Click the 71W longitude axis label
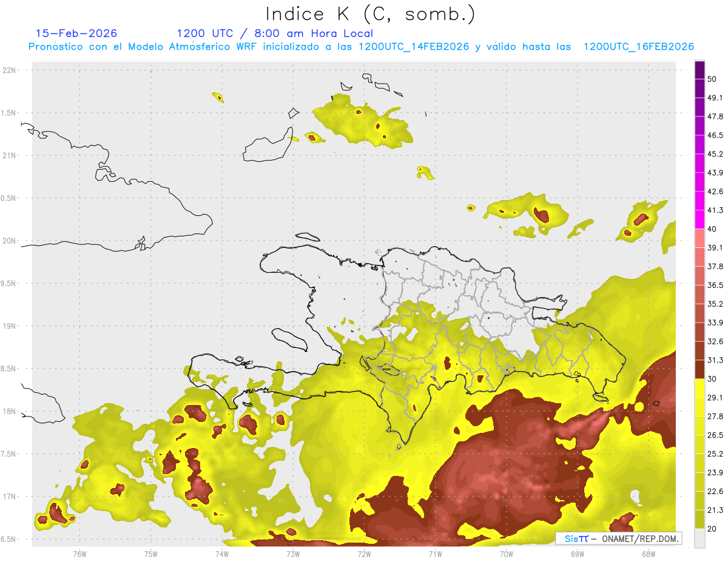The height and width of the screenshot is (562, 728). coord(435,554)
